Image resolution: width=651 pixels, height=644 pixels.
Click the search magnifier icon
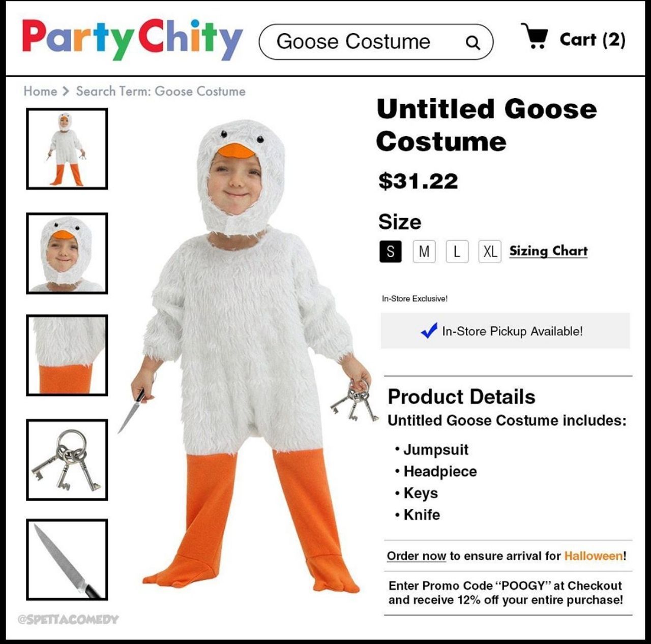pyautogui.click(x=473, y=43)
